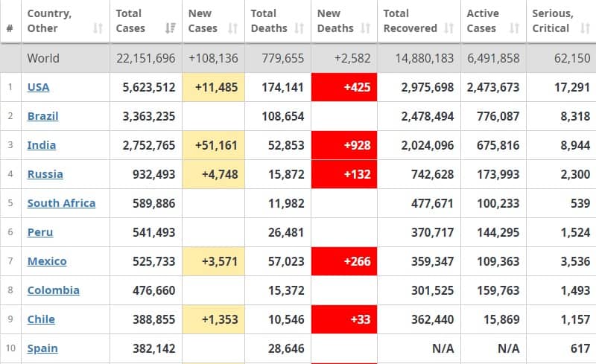
Task: Click Serious, Critical sort arrows
Action: pyautogui.click(x=585, y=28)
